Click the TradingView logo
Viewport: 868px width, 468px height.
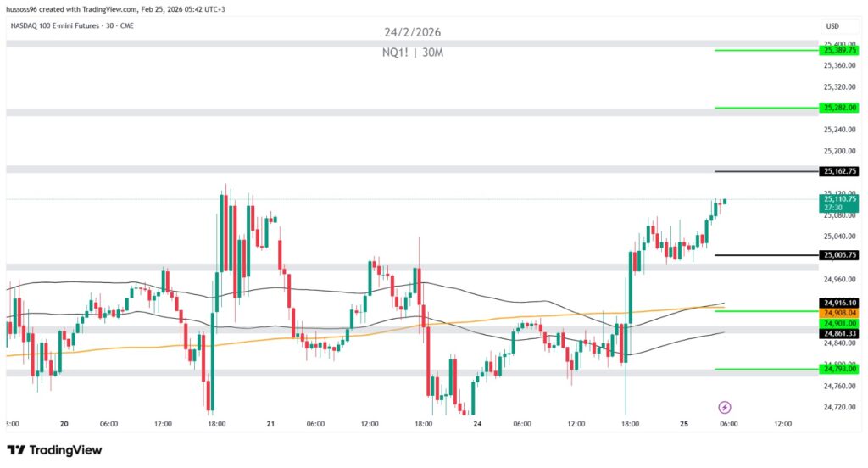(x=54, y=450)
